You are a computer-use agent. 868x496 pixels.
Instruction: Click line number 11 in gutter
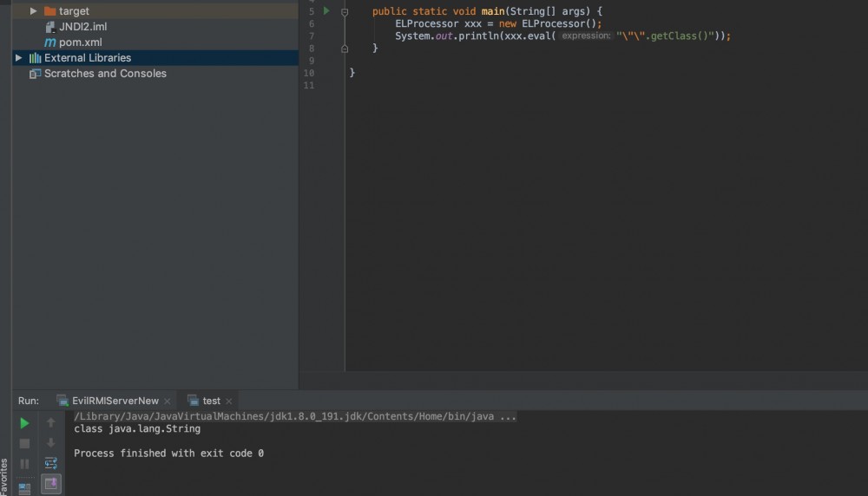point(309,85)
